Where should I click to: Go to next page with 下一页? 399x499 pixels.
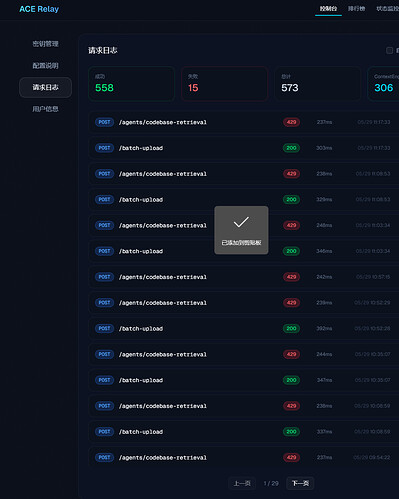click(x=300, y=483)
